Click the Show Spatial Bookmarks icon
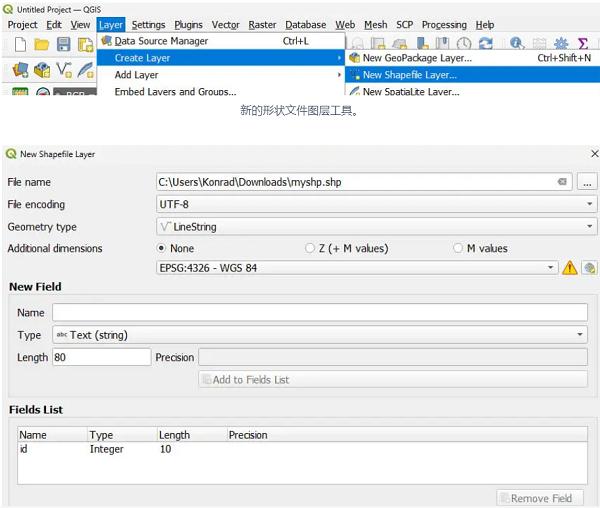The width and height of the screenshot is (600, 508). tap(442, 44)
